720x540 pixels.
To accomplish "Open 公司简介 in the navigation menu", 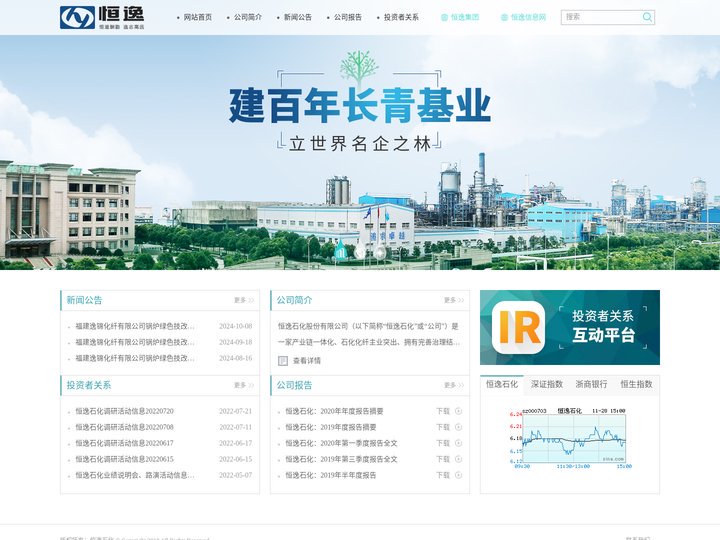I will 248,17.
